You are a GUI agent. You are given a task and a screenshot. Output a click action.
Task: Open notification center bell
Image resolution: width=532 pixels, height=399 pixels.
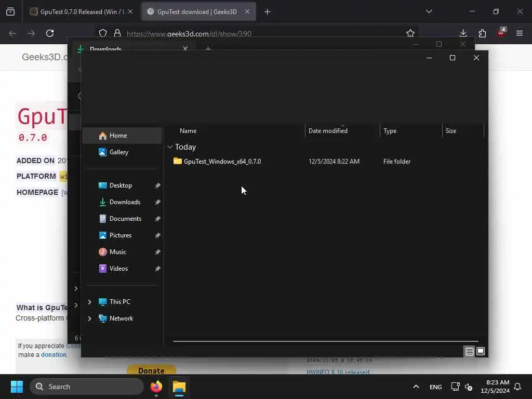coord(517,387)
